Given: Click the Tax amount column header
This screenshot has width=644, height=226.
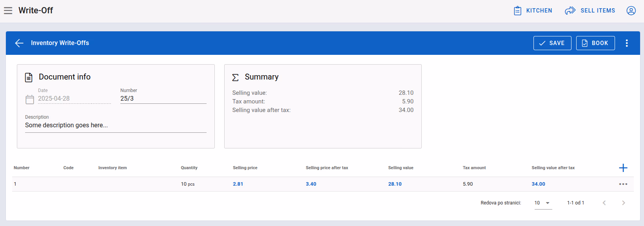Looking at the screenshot, I should tap(474, 168).
